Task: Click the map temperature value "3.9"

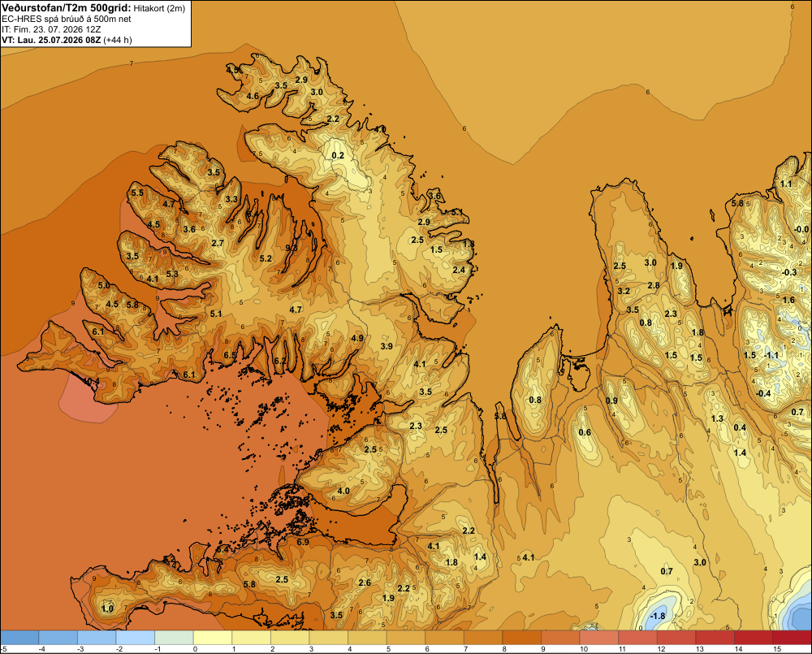Action: 387,346
